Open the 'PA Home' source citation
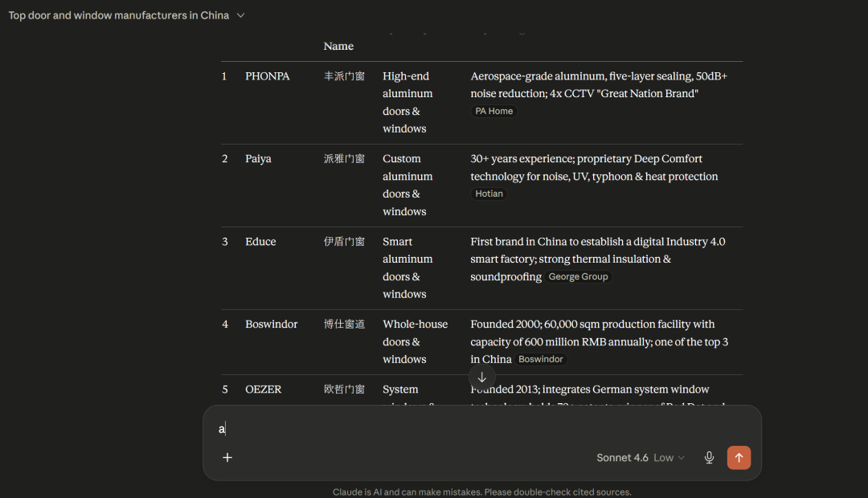868x498 pixels. pos(493,111)
